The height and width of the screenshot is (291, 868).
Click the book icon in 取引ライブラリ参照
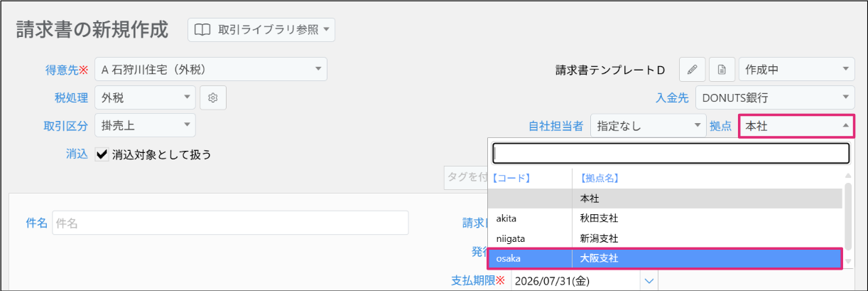coord(203,30)
